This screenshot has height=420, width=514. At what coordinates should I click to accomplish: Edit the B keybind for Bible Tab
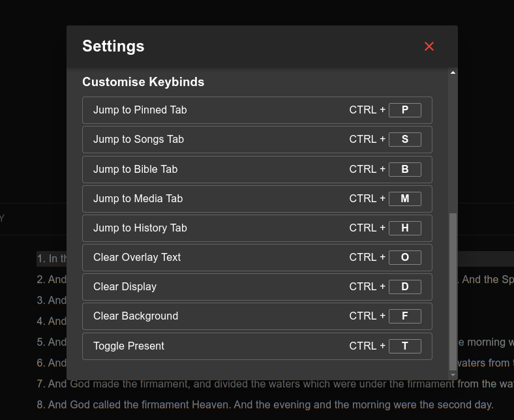tap(404, 170)
